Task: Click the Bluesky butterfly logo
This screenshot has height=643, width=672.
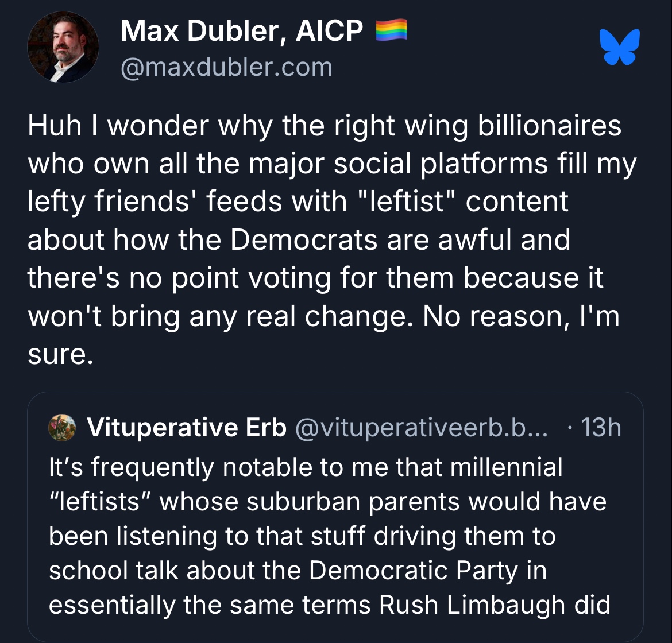Action: [619, 47]
